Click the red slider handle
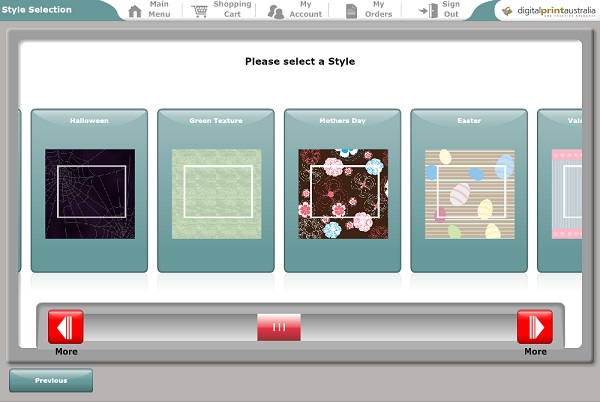Image resolution: width=600 pixels, height=402 pixels. [x=279, y=327]
